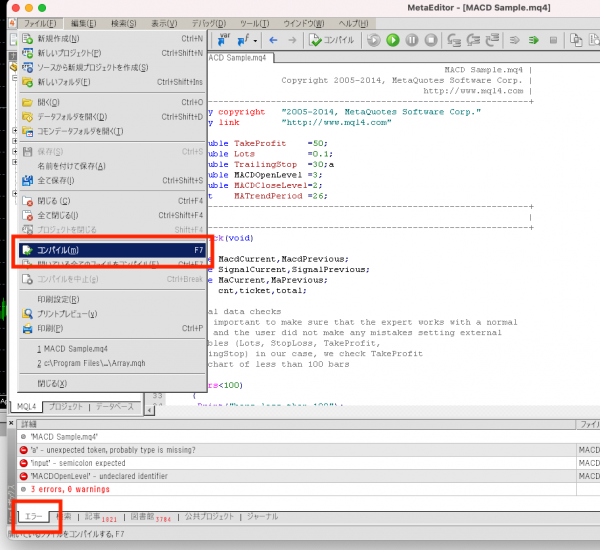Choose プリントプレビュー(v) menu item
This screenshot has height=550, width=600.
[112, 314]
